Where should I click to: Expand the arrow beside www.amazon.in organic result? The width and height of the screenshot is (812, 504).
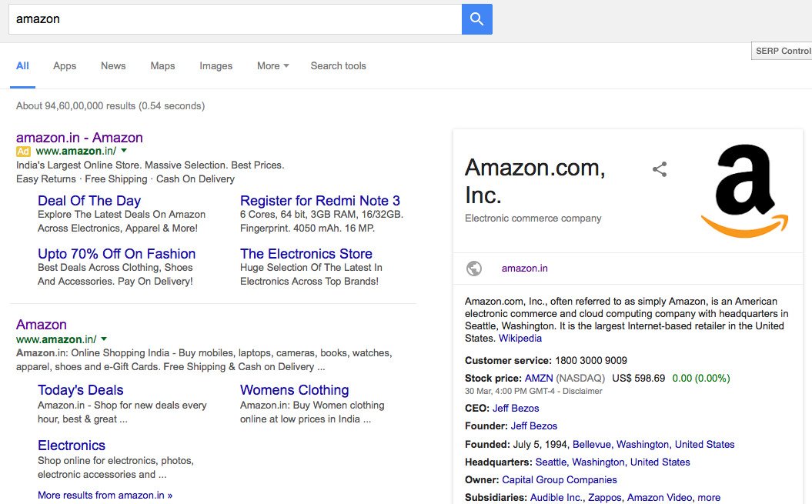tap(104, 339)
